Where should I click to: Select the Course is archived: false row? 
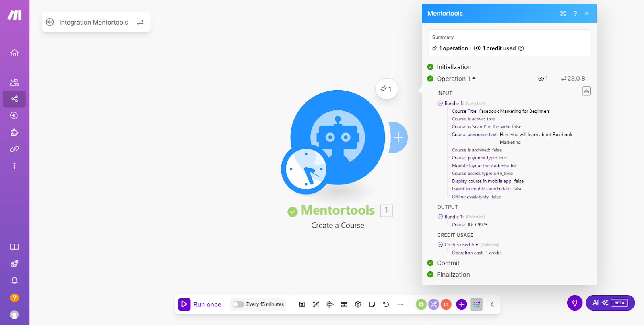(477, 150)
